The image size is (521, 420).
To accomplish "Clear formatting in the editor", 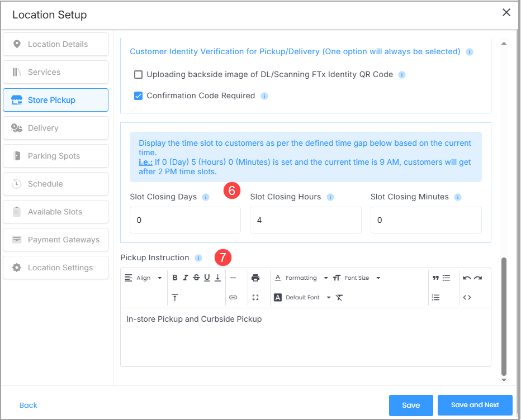I will 339,298.
